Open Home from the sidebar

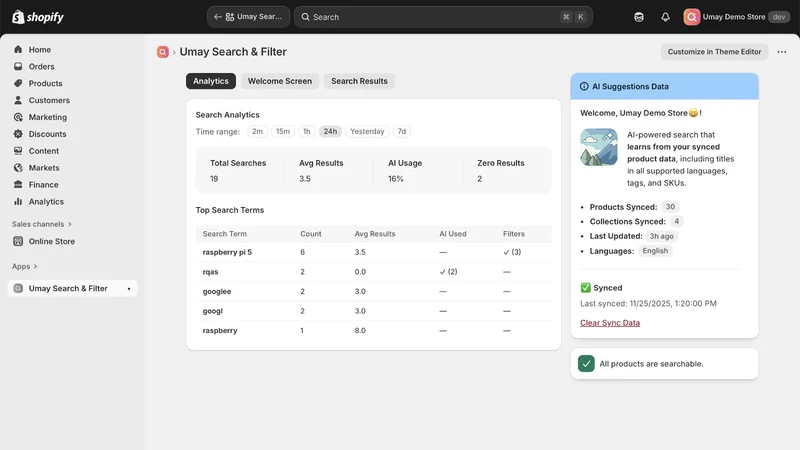tap(39, 49)
